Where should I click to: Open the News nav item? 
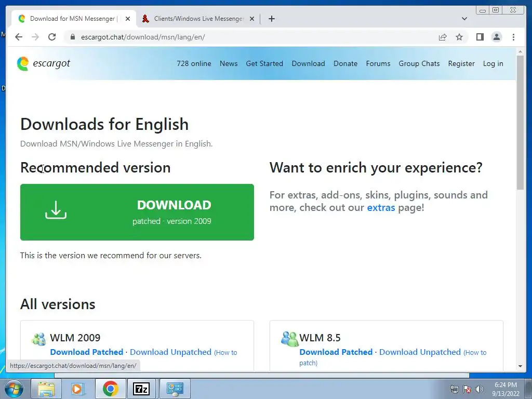click(x=229, y=63)
